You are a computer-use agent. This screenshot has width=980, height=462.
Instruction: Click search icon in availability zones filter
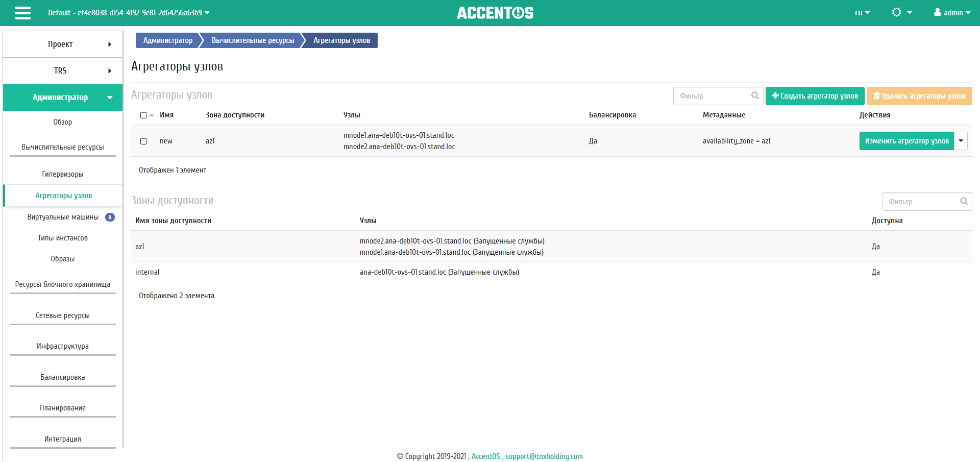tap(964, 201)
